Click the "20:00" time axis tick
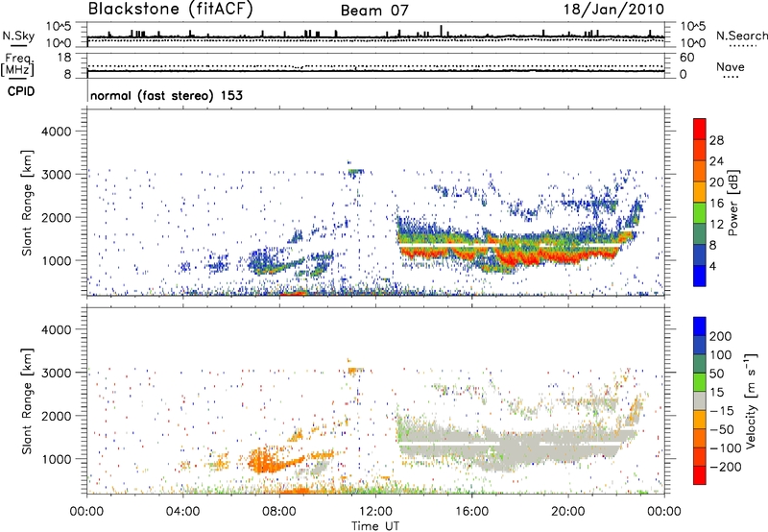The width and height of the screenshot is (768, 532). tap(567, 512)
